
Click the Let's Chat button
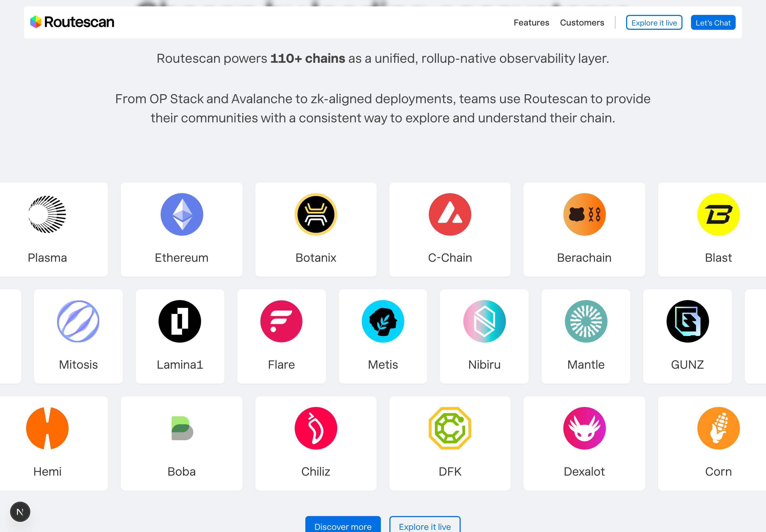pyautogui.click(x=713, y=23)
